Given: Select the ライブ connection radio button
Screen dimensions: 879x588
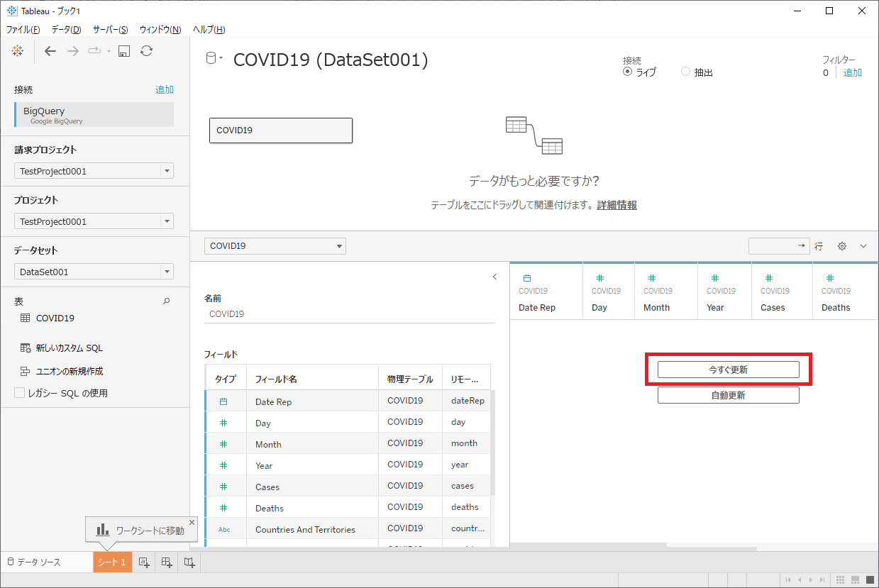Looking at the screenshot, I should [x=627, y=72].
